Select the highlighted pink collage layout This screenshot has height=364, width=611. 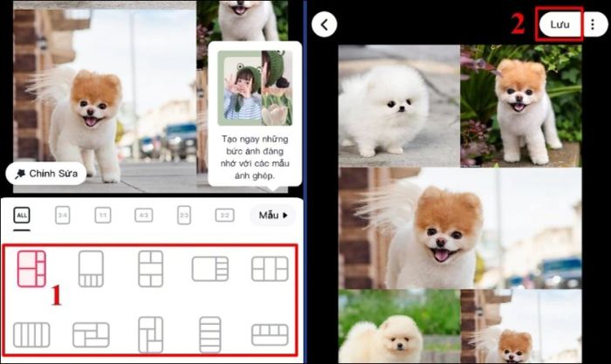tap(31, 269)
